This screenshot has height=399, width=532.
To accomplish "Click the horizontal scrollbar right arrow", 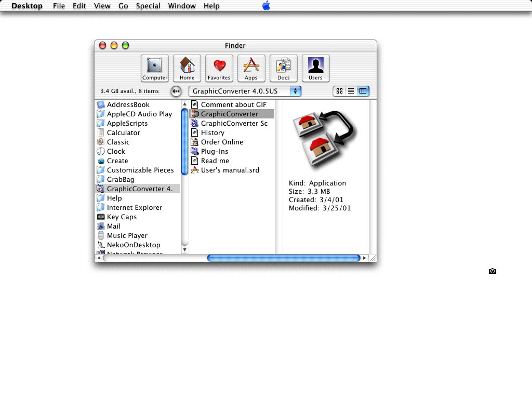I will [365, 258].
